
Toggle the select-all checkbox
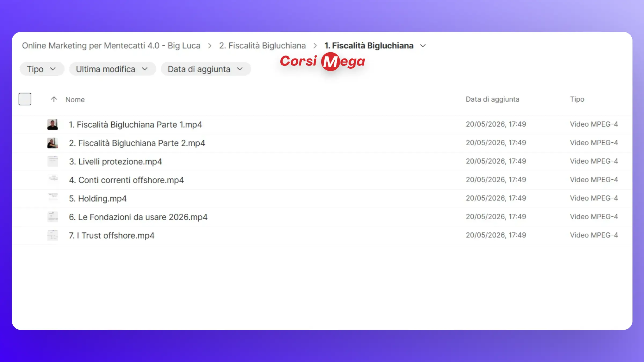25,99
